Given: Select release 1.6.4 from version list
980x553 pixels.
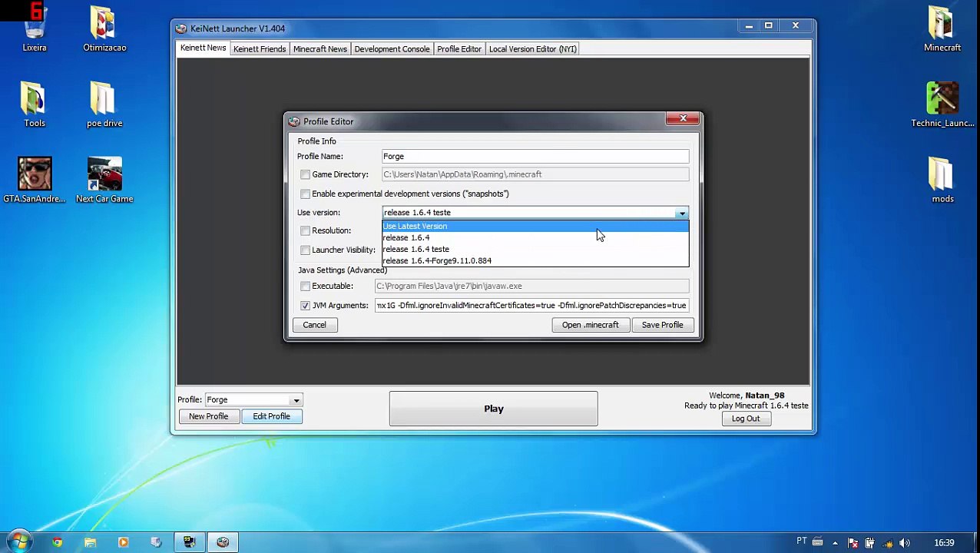Looking at the screenshot, I should point(535,237).
